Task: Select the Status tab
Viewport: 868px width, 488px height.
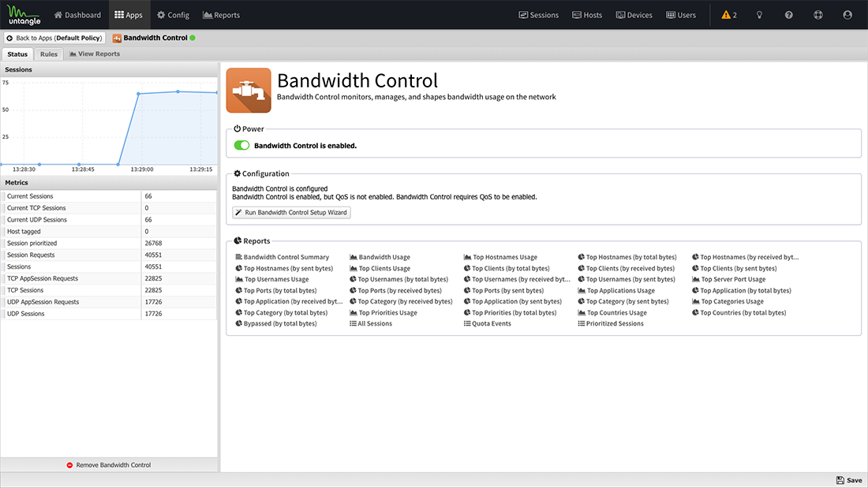Action: (17, 54)
